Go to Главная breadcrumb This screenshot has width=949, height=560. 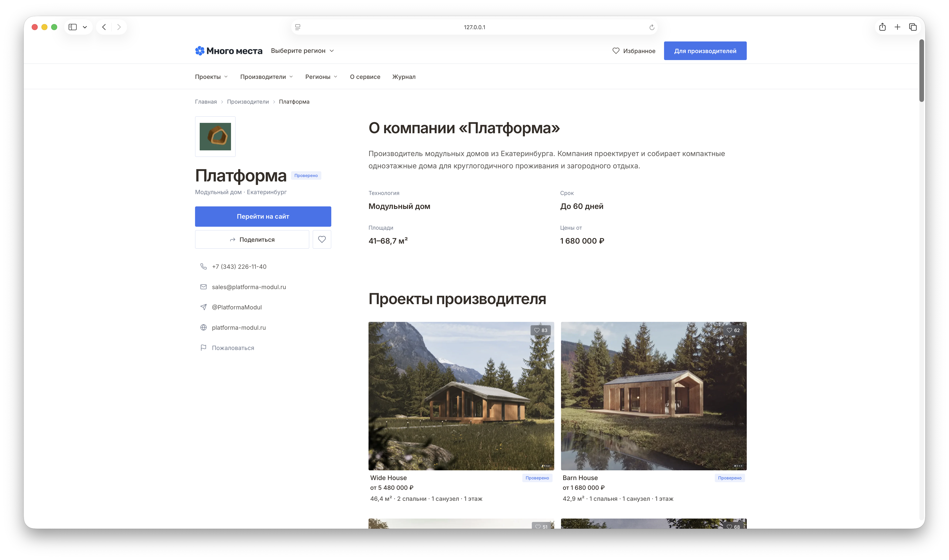click(206, 102)
